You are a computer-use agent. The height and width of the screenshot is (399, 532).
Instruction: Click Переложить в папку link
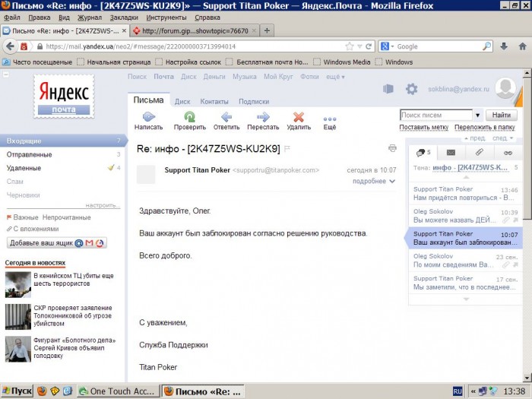coord(485,127)
